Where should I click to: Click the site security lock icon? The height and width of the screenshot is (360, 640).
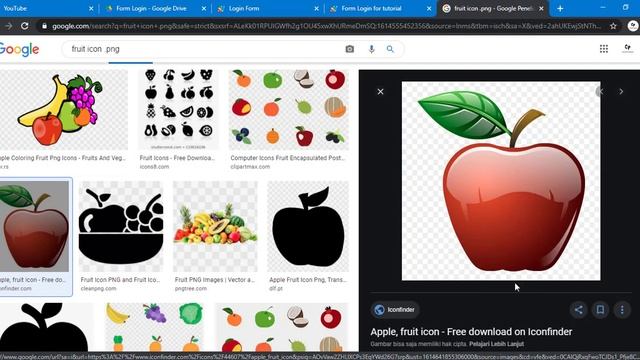pos(44,26)
